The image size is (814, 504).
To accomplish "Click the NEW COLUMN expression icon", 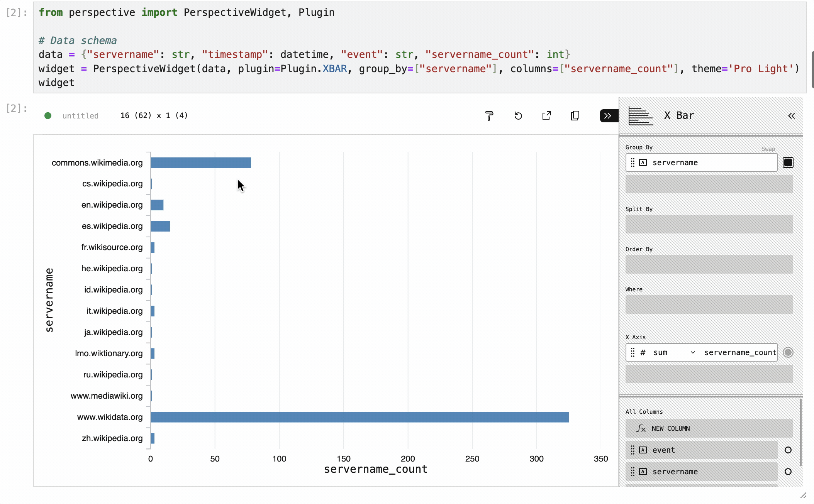I will [641, 428].
